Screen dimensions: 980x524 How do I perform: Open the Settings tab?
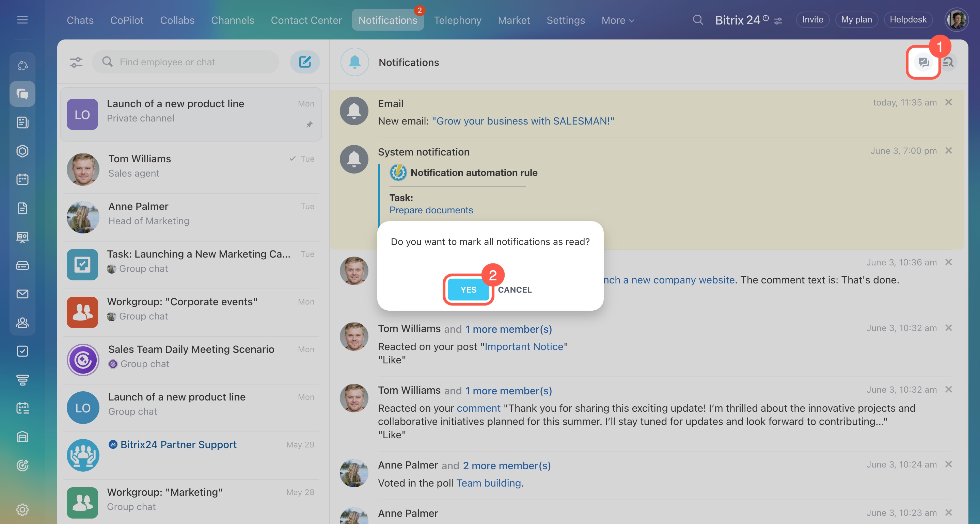pyautogui.click(x=565, y=20)
